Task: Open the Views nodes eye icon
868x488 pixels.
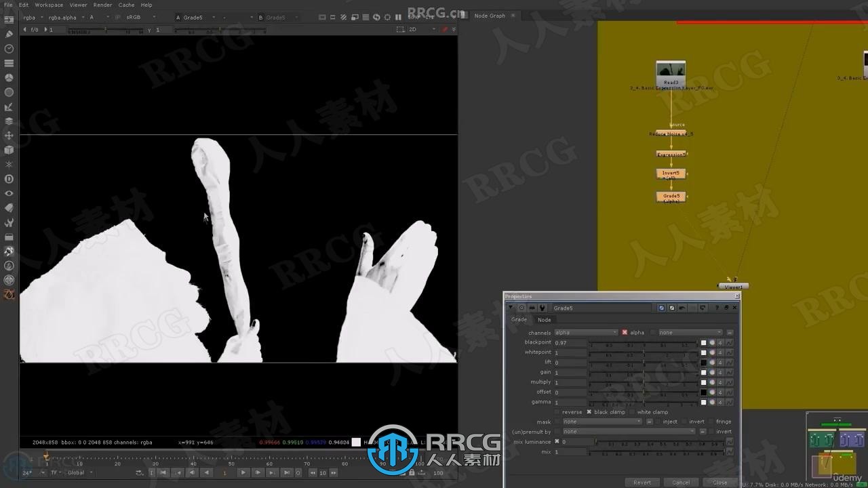Action: pos(9,194)
